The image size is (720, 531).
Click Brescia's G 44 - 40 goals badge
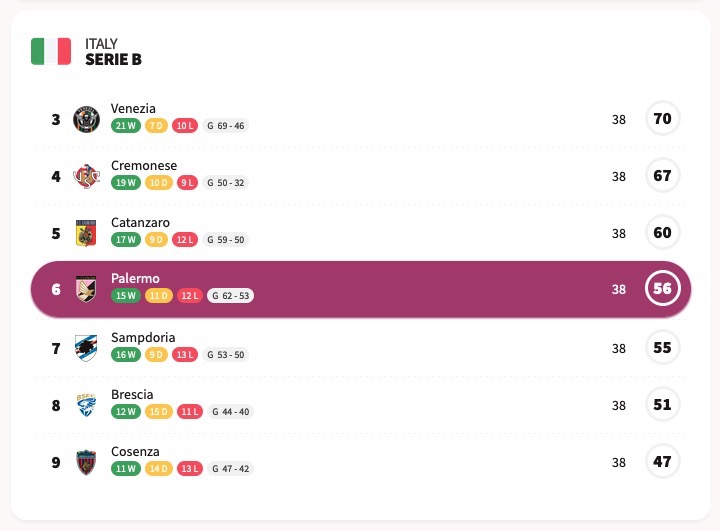(x=229, y=412)
